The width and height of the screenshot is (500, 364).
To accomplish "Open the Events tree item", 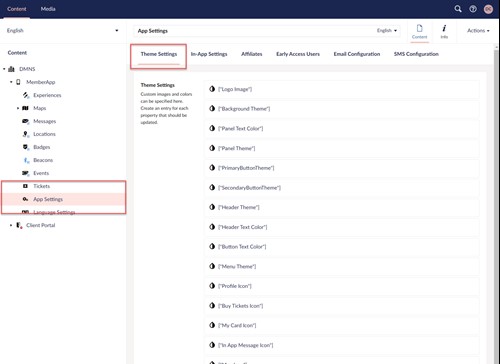I will [41, 173].
